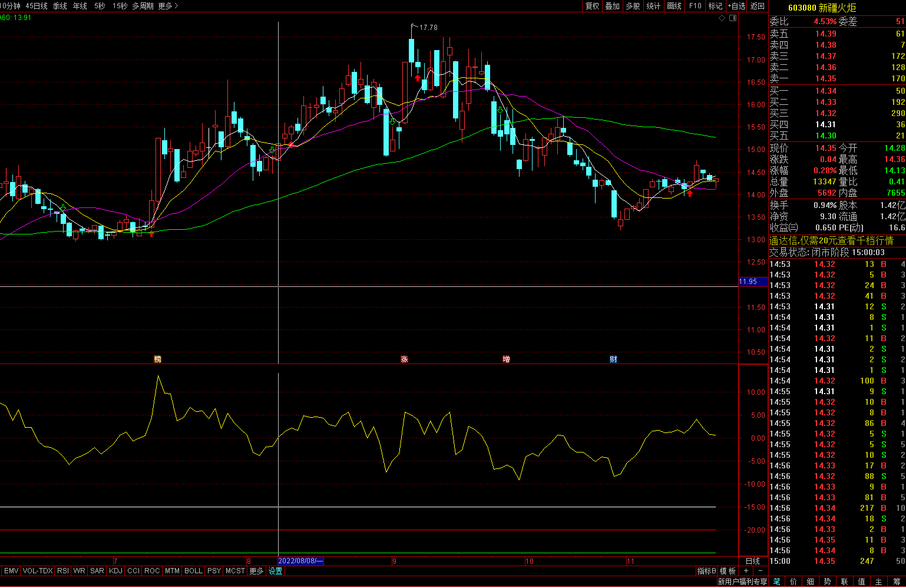The image size is (906, 588).
Task: Click the red up arrow near 14.00 at chart right
Action: [690, 193]
